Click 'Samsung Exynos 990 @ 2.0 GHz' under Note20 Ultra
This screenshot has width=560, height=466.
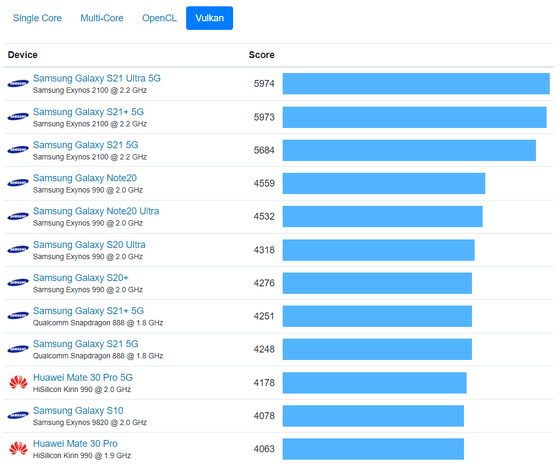88,223
